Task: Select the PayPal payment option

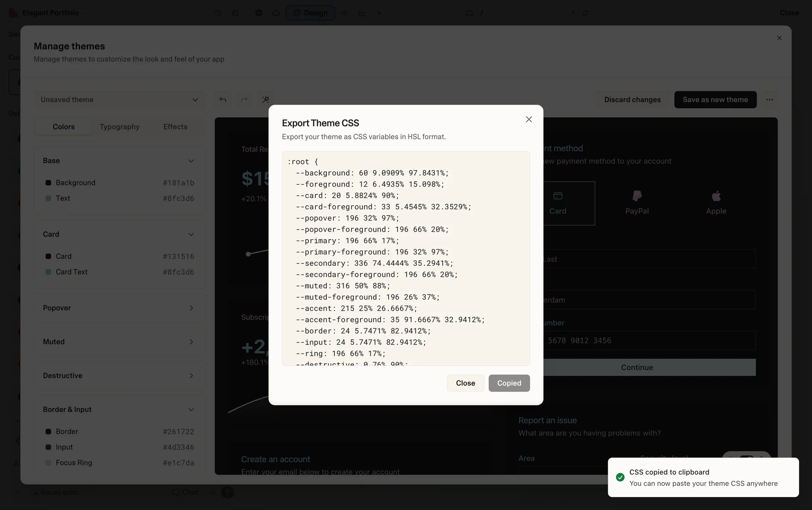Action: (x=636, y=203)
